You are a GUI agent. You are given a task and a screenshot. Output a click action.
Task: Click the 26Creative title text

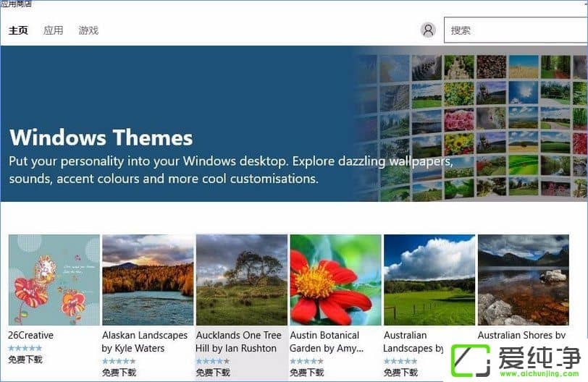pos(30,336)
